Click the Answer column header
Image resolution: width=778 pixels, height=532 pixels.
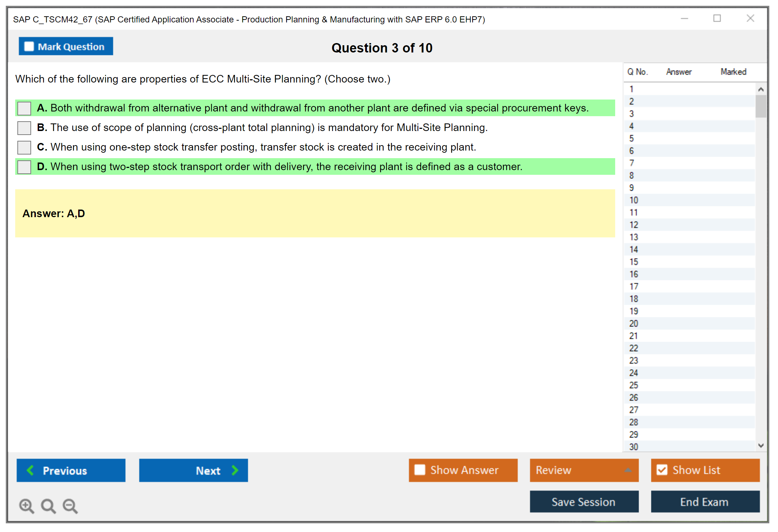[x=678, y=72]
